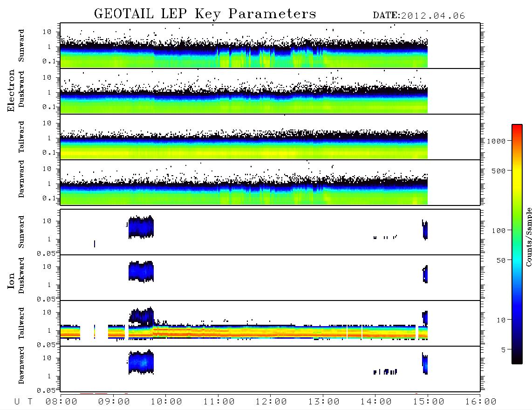Click the 'U T' axis label
Image resolution: width=532 pixels, height=410 pixels.
click(23, 402)
